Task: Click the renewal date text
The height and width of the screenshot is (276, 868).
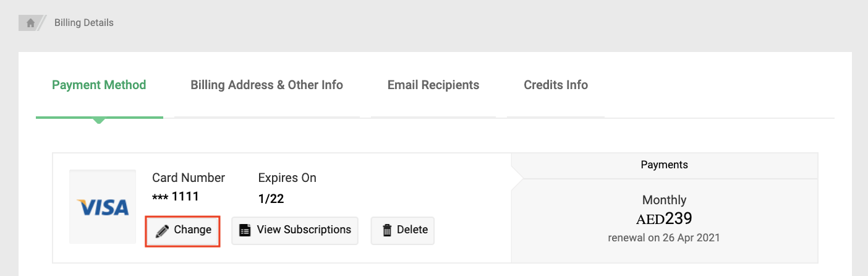Action: (x=664, y=237)
